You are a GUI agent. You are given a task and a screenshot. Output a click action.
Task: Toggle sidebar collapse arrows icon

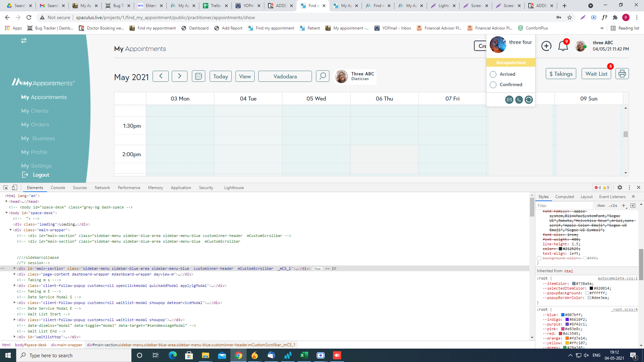(24, 41)
